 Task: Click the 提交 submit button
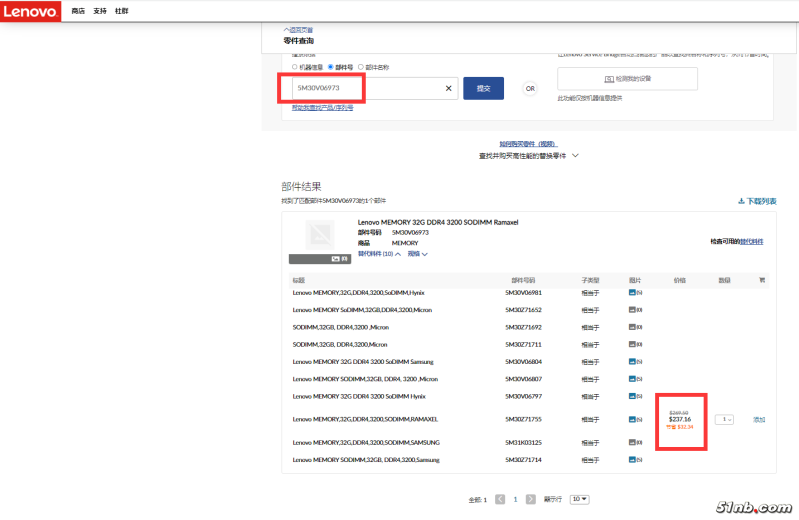point(484,88)
